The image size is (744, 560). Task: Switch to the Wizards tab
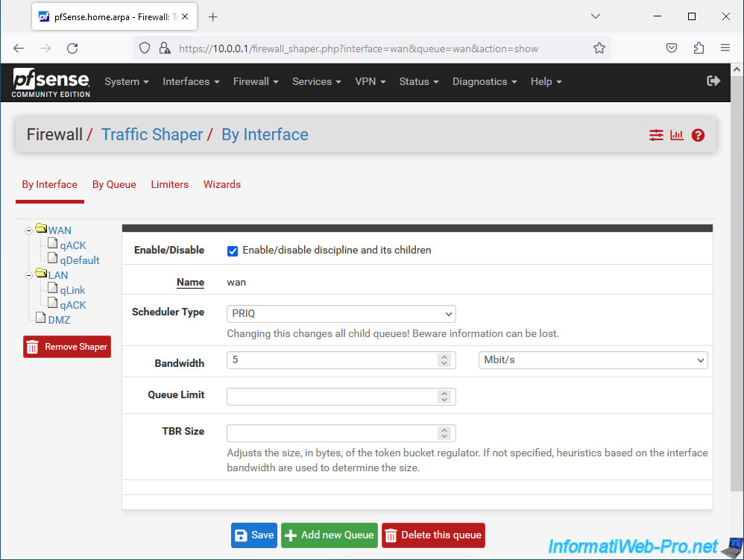click(222, 185)
